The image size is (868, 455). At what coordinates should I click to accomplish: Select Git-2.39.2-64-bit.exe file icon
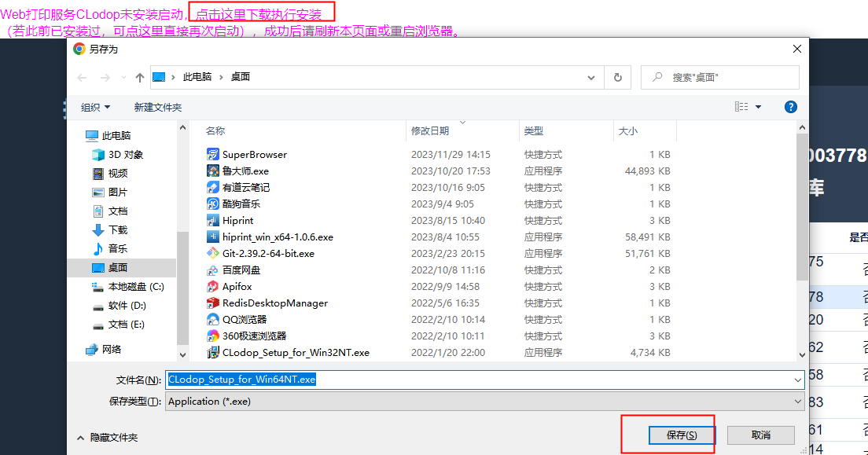pos(212,254)
